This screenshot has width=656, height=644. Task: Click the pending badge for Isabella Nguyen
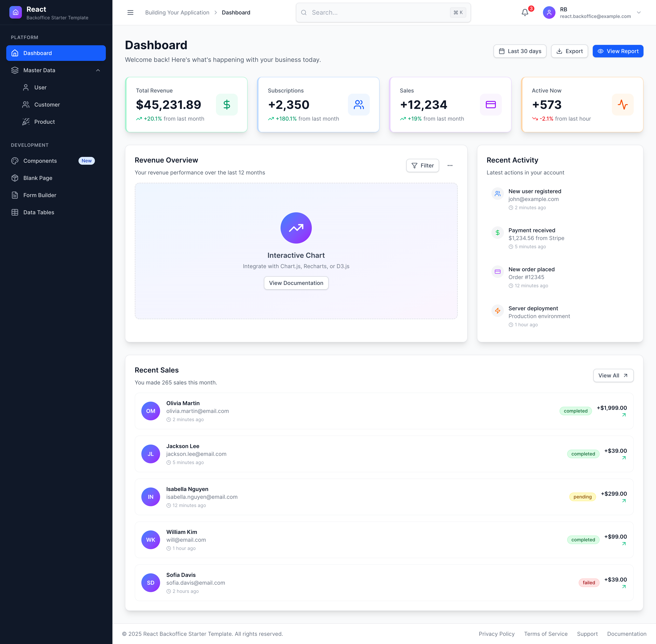(x=582, y=497)
